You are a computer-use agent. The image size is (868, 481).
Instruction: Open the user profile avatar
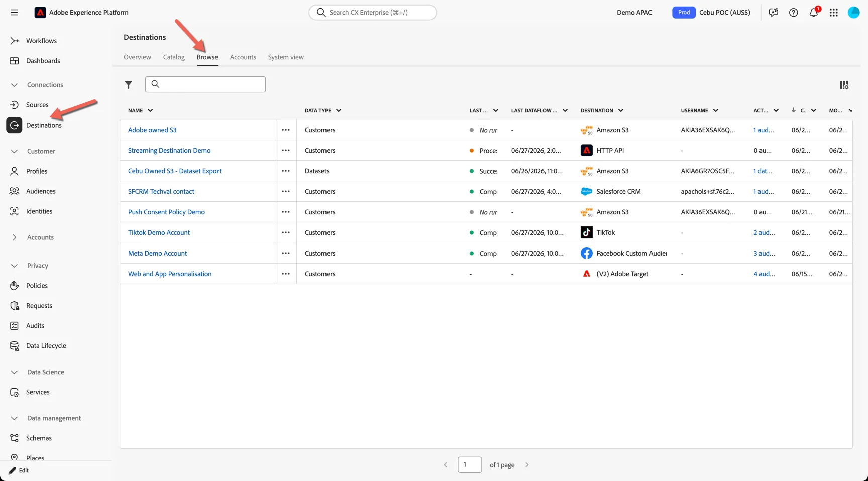point(854,13)
